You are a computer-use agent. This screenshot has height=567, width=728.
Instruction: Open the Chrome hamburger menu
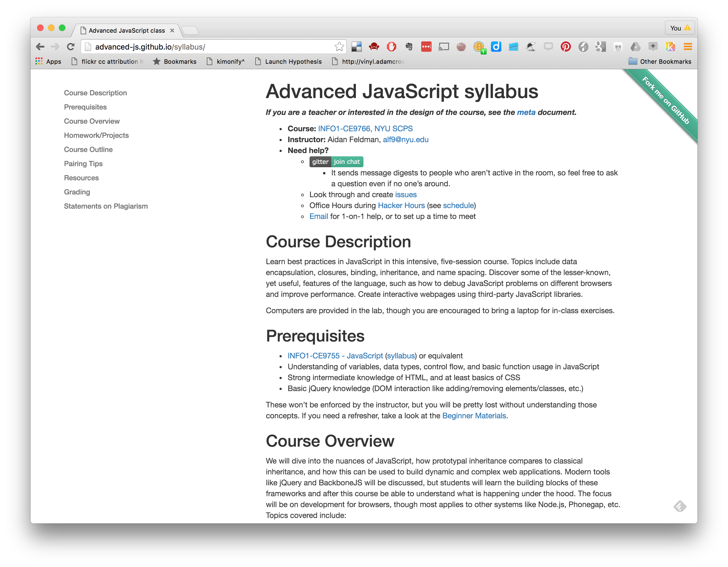point(688,47)
